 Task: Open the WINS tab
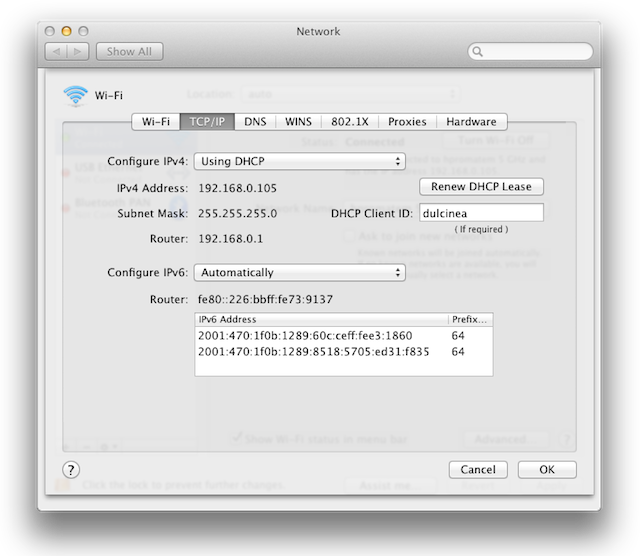(x=298, y=122)
